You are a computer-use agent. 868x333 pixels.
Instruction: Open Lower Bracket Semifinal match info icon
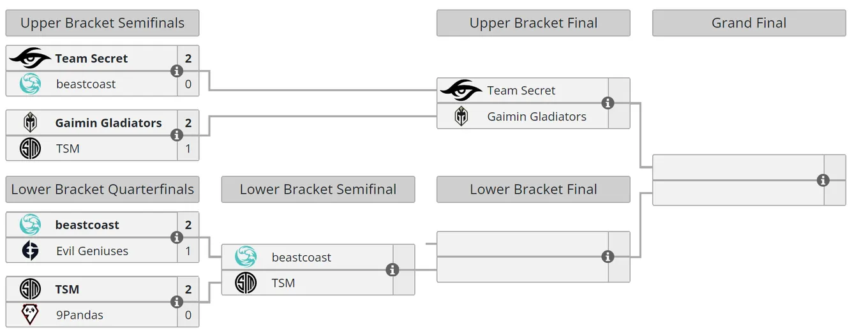(x=393, y=270)
